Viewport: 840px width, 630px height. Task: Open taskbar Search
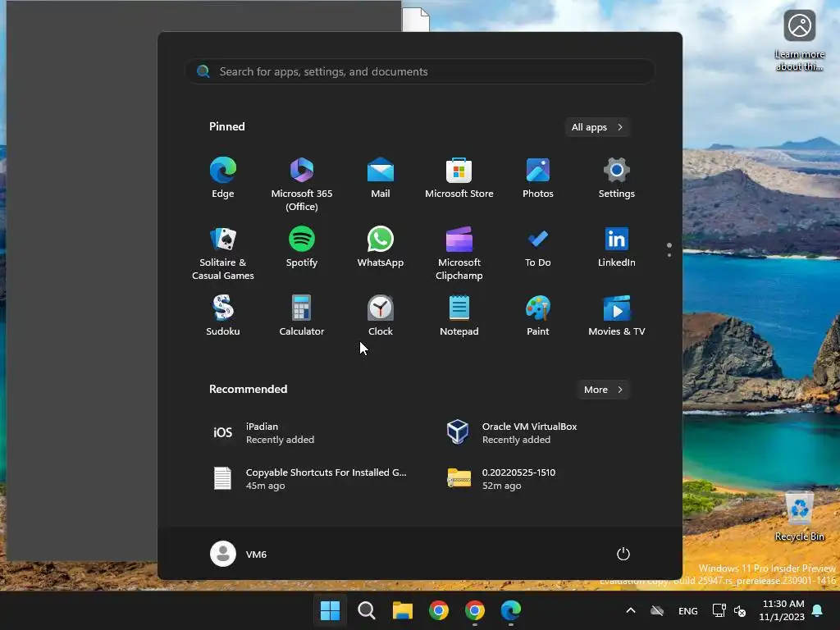[x=367, y=610]
